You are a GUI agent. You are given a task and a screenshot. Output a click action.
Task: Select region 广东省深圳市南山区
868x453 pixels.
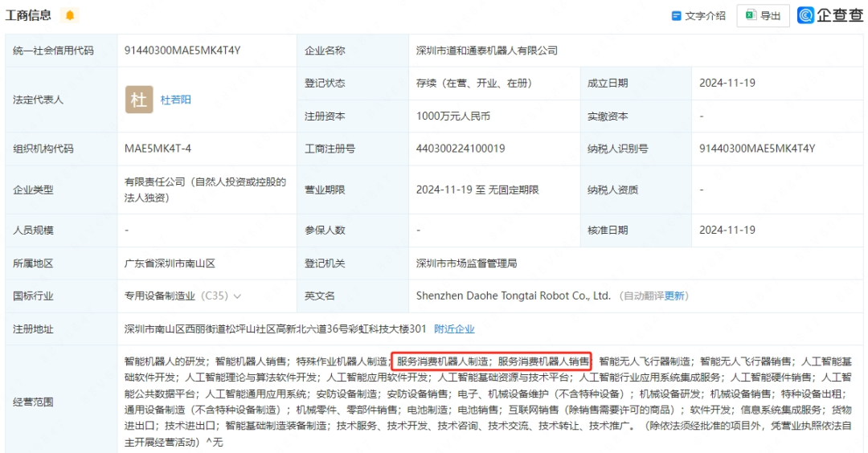coord(170,263)
